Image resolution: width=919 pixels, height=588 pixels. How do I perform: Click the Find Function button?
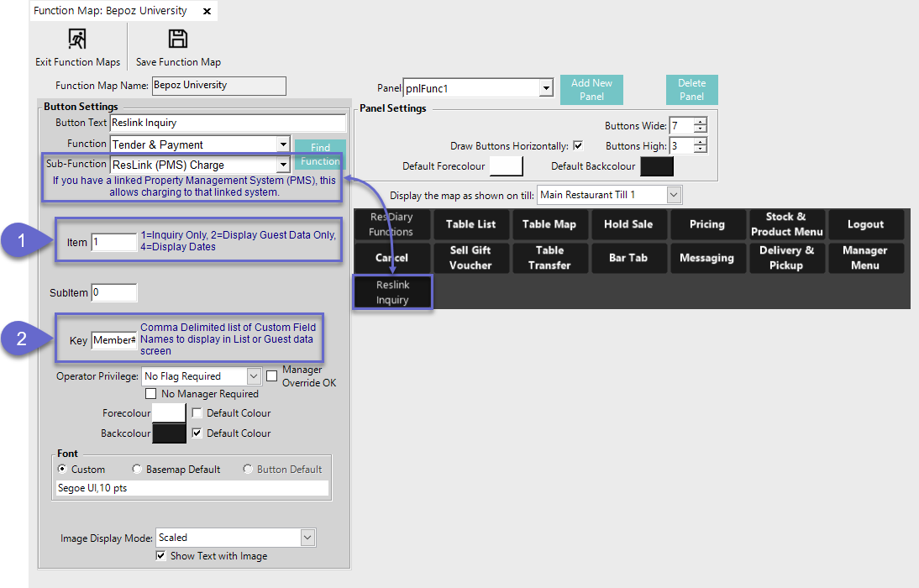pos(320,155)
